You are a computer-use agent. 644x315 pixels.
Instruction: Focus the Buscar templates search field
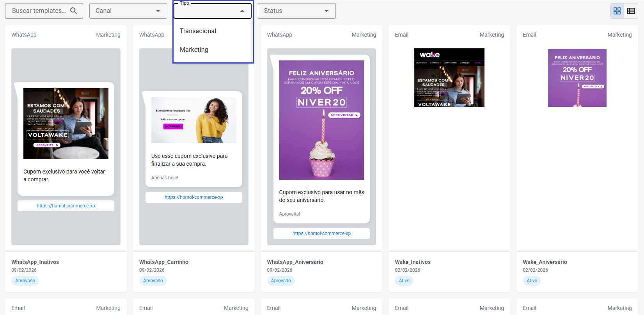tap(39, 11)
